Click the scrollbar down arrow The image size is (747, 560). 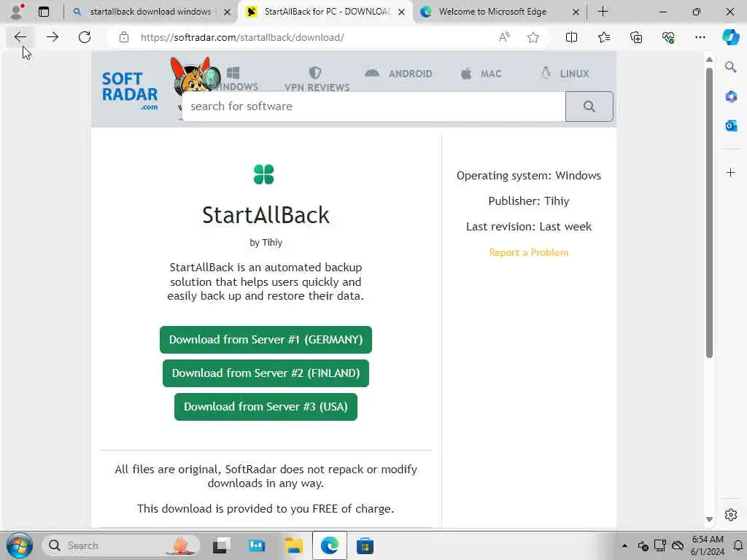(709, 519)
